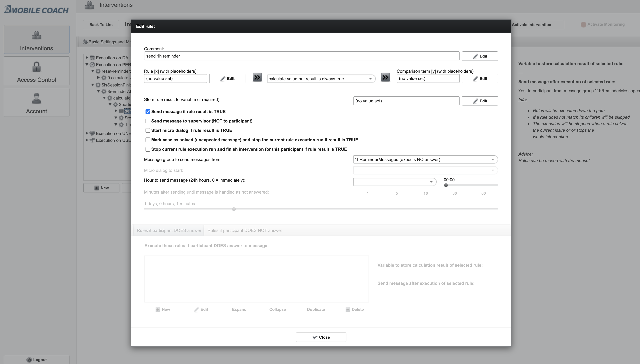Open the rule comparison type dropdown
The height and width of the screenshot is (364, 640).
tap(321, 79)
